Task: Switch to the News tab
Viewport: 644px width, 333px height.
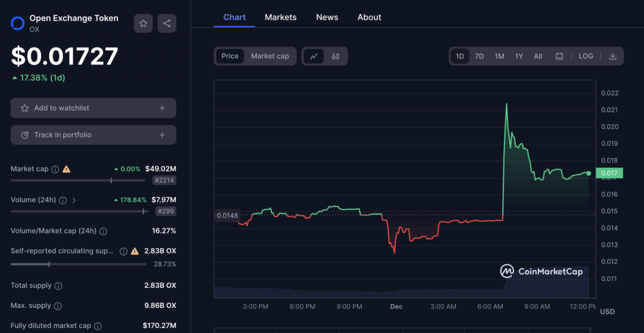Action: tap(327, 18)
